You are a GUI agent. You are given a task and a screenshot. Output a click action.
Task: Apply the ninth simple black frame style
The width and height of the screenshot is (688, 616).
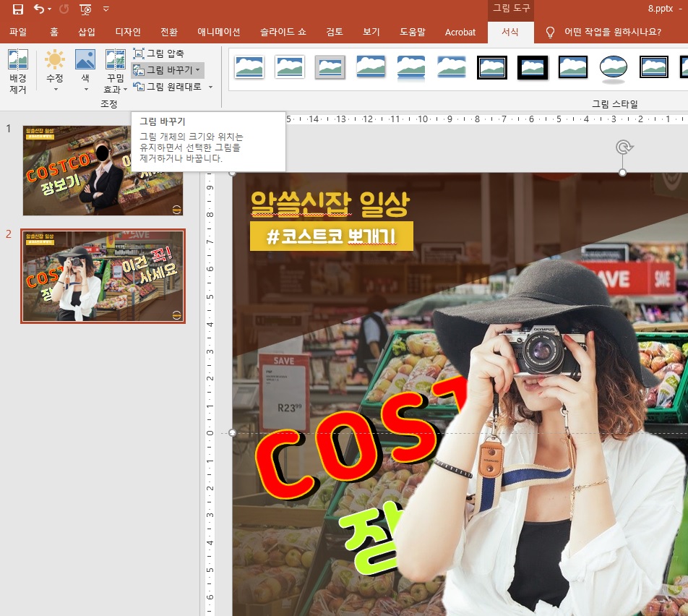(573, 67)
